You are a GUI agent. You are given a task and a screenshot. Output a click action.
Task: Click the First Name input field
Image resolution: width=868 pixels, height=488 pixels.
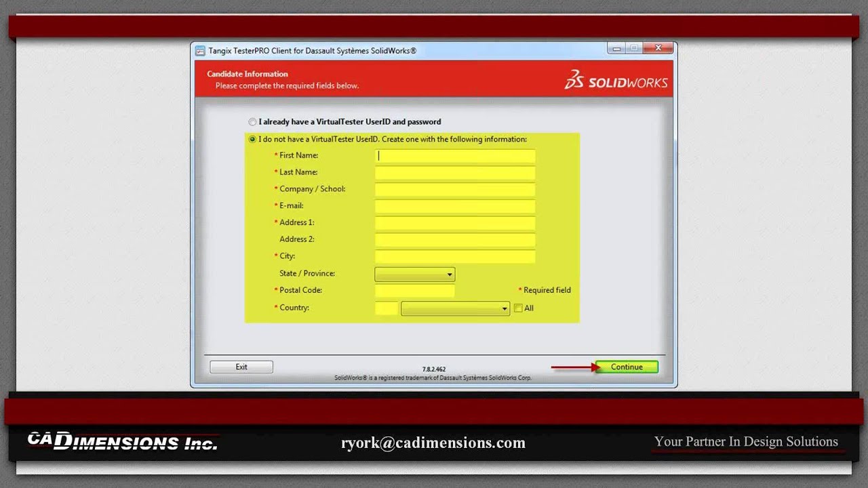[x=455, y=156]
